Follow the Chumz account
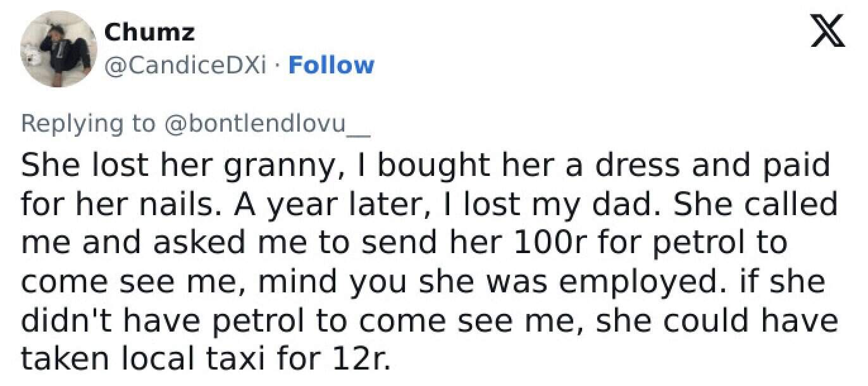 click(x=331, y=65)
